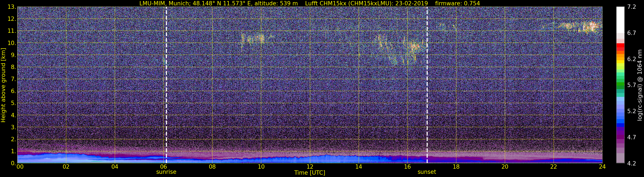Click the height axis tick '7.'
Viewport: 644px width, 177px height.
(13, 79)
